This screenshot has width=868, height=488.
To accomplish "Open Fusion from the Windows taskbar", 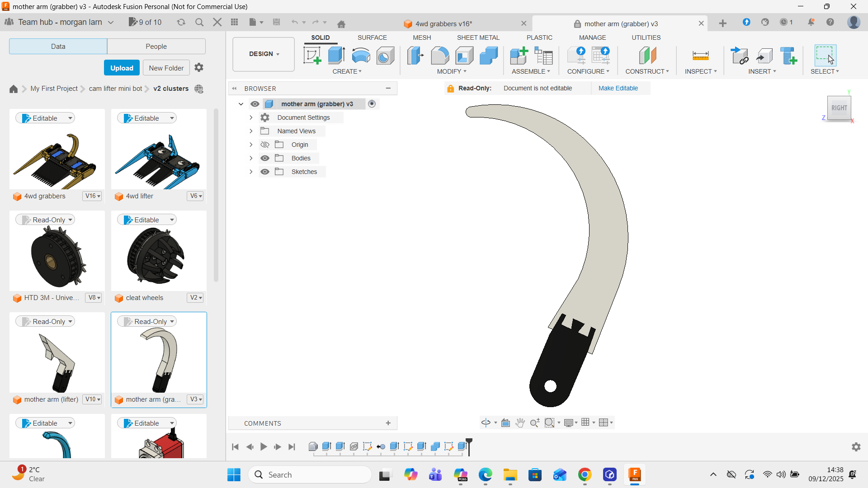I will 634,474.
